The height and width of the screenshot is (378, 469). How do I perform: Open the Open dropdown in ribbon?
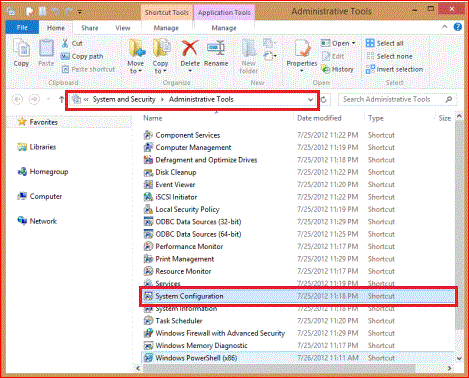click(x=339, y=43)
